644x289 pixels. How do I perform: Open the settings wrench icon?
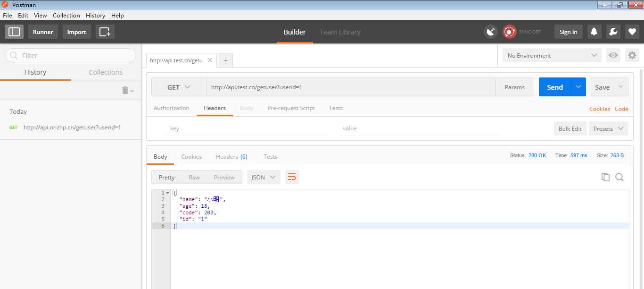click(613, 32)
